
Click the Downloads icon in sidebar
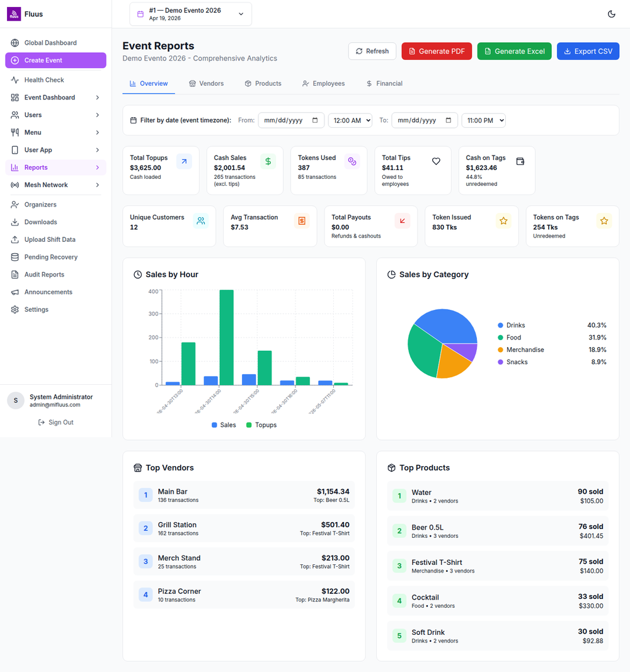14,222
